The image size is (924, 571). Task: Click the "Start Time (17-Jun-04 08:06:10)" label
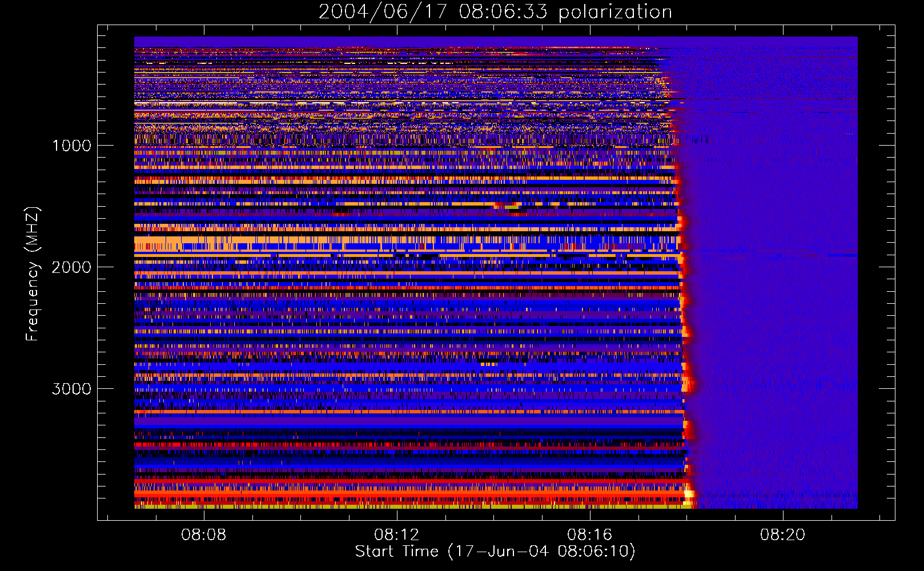tap(495, 552)
